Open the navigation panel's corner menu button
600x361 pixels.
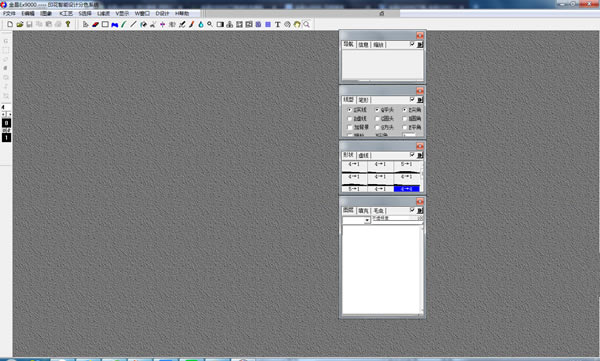[x=420, y=45]
